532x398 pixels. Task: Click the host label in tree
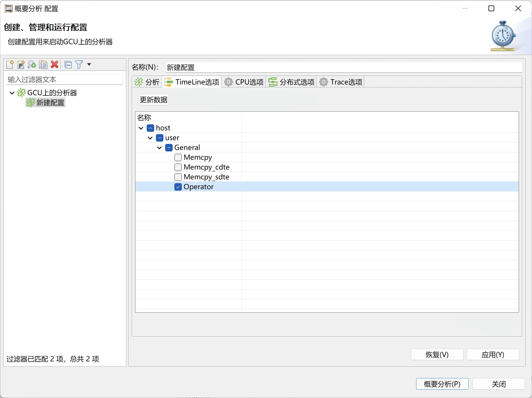coord(163,128)
